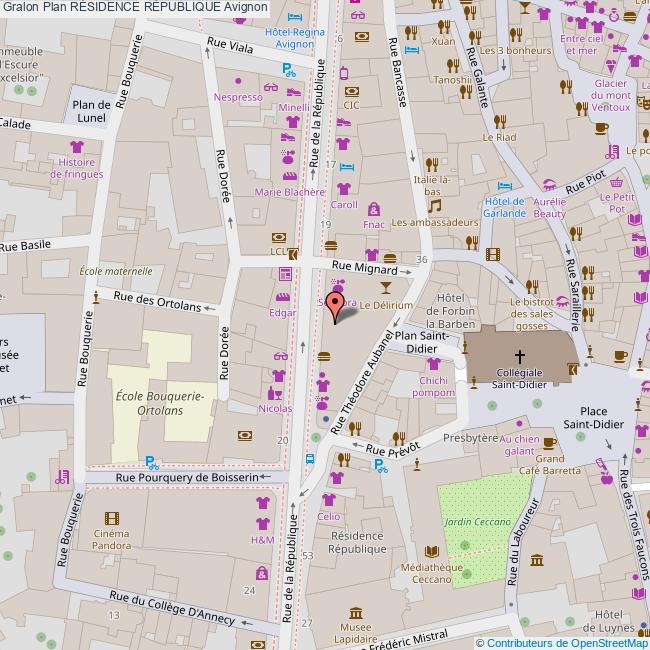The height and width of the screenshot is (650, 650).
Task: Click the Rue Piot street label
Action: [586, 183]
